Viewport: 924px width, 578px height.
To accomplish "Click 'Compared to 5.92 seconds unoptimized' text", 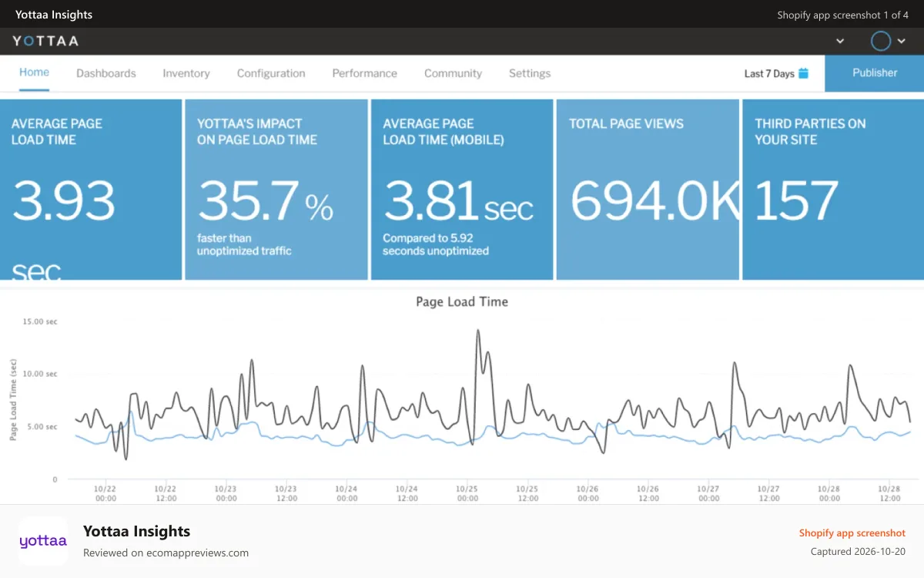I will click(x=436, y=244).
